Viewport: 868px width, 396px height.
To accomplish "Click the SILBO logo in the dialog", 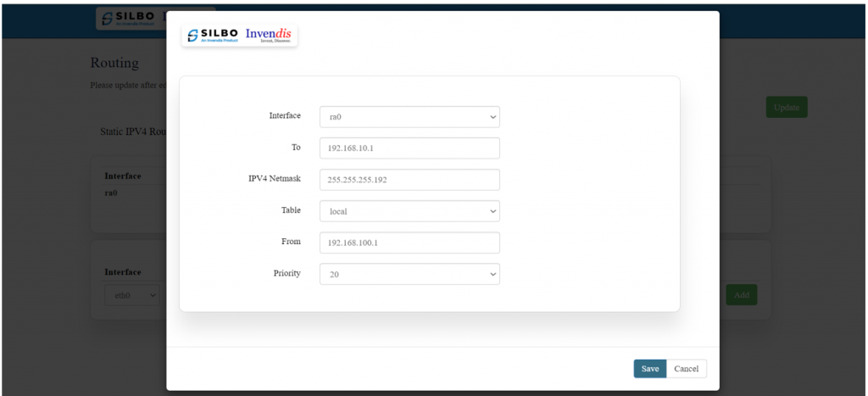I will pyautogui.click(x=212, y=35).
